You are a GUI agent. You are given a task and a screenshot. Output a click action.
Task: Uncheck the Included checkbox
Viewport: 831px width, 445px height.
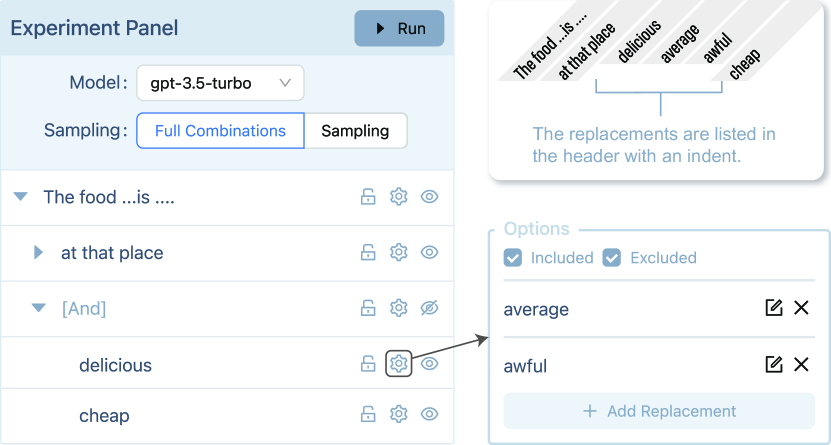pyautogui.click(x=512, y=258)
